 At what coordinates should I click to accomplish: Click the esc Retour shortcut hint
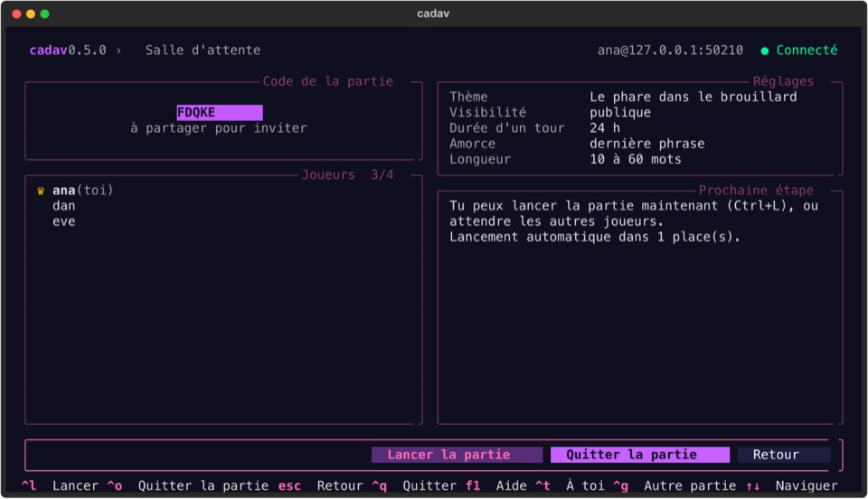tap(320, 485)
